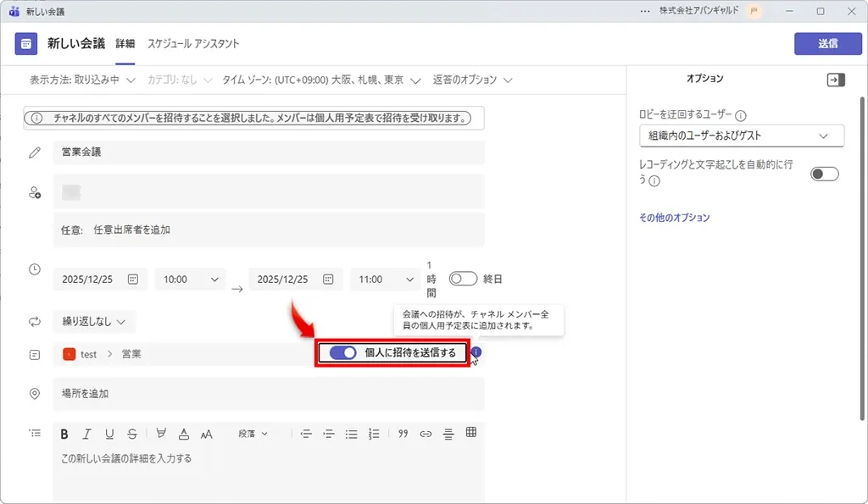Click the 場所を追加 location field

click(x=269, y=394)
